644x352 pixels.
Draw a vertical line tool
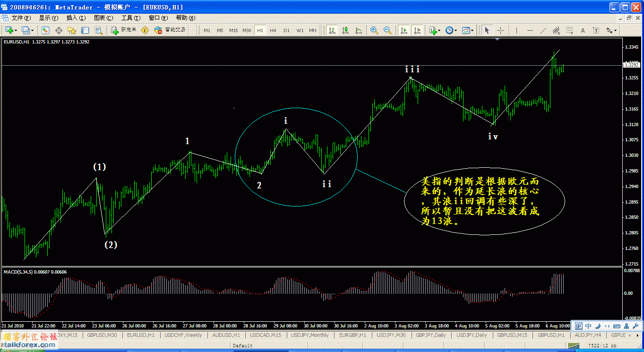point(516,30)
